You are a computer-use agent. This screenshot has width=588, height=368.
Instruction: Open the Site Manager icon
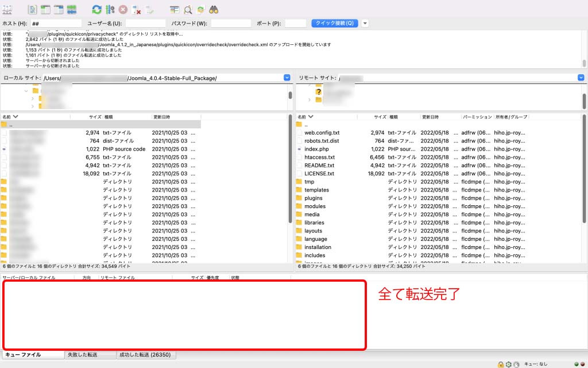pyautogui.click(x=8, y=10)
